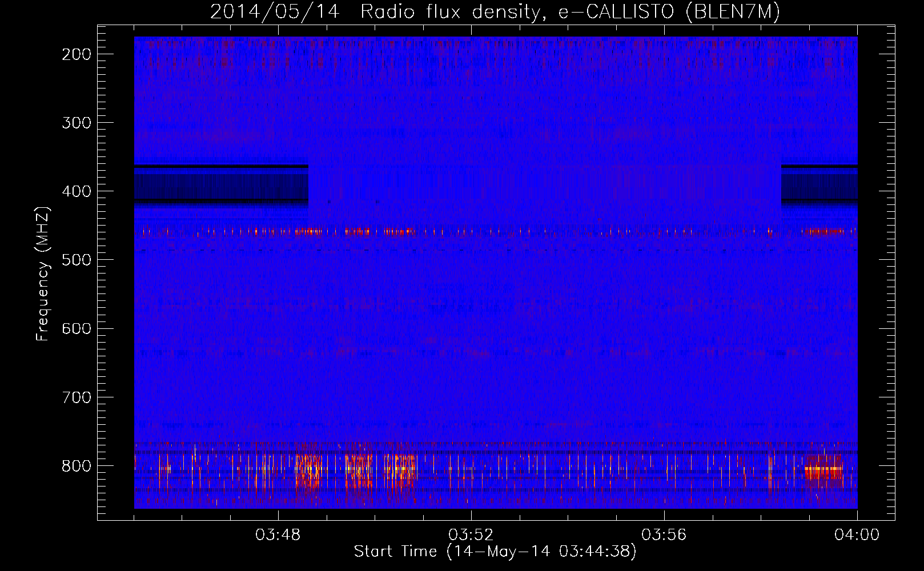Select the 04:00 time tick label
Screen dimensions: 924x571
tap(857, 535)
